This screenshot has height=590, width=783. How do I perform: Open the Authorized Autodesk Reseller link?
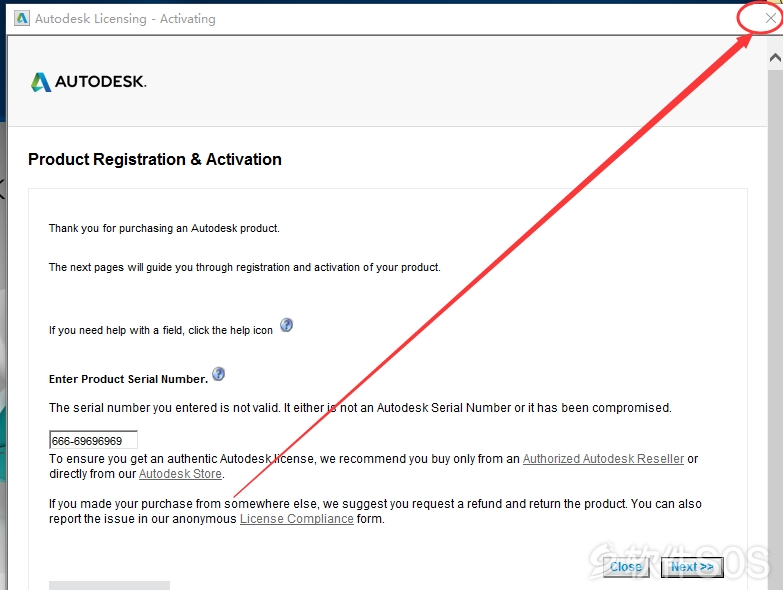pos(603,459)
